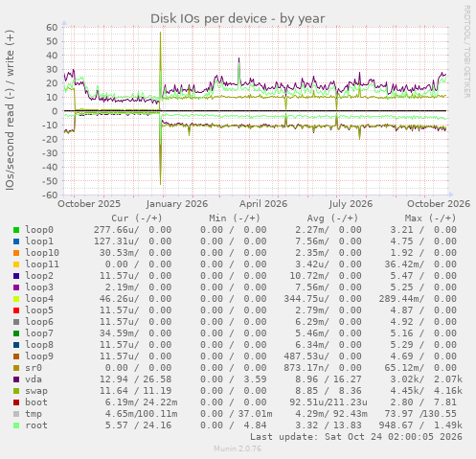Click the root max value '948.67 / 1.49k'
Viewport: 476px width, 459px height.
(x=420, y=425)
